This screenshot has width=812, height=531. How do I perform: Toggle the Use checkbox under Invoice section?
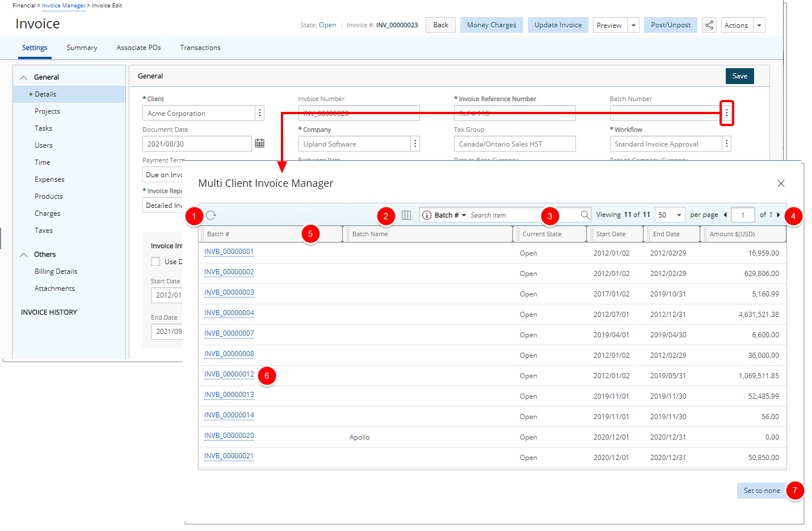(x=155, y=261)
